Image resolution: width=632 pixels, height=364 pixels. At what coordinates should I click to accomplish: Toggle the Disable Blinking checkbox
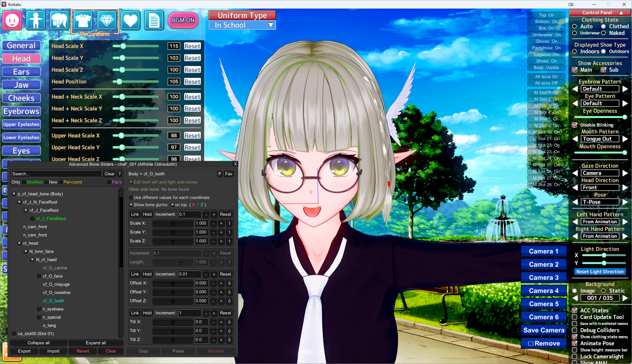(x=575, y=125)
